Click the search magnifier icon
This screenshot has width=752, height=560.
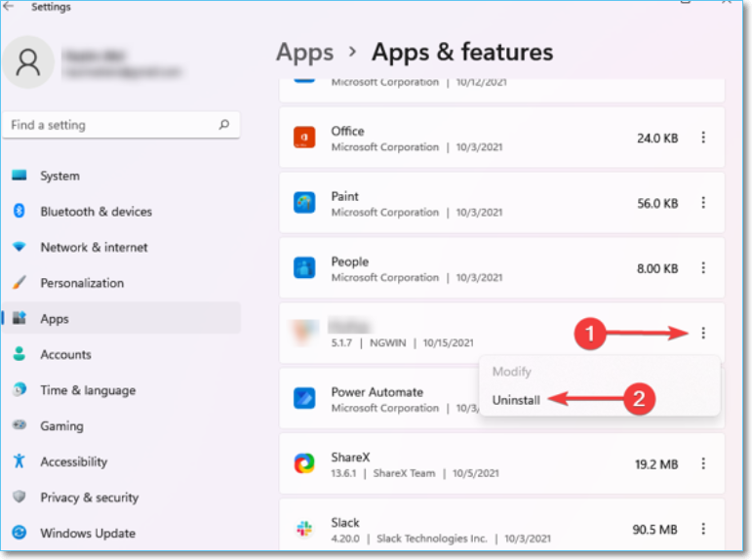click(224, 125)
